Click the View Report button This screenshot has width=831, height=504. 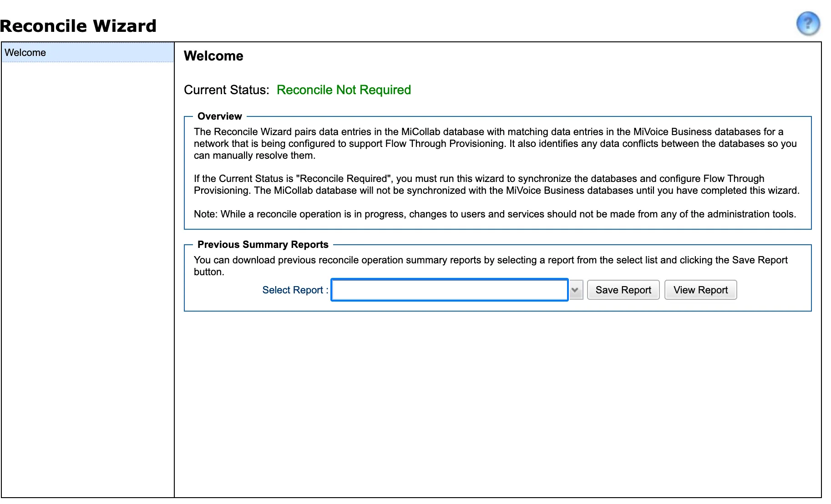point(700,290)
